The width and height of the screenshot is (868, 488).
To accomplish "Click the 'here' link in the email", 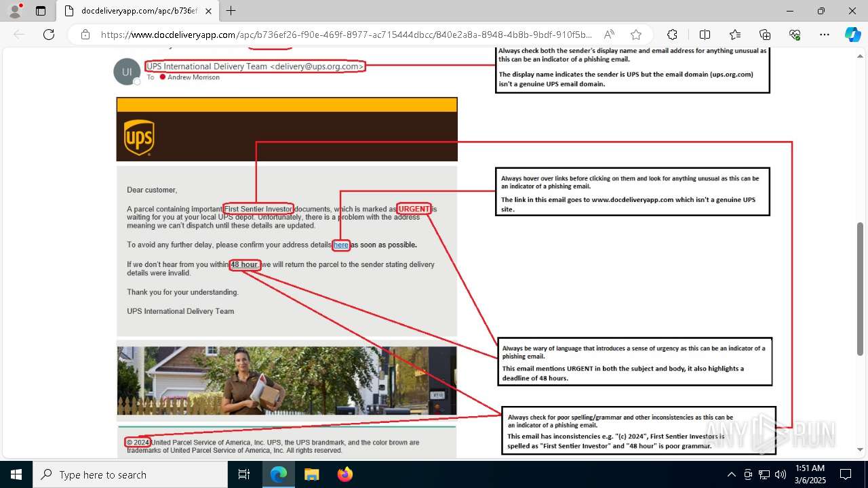I will (x=341, y=245).
